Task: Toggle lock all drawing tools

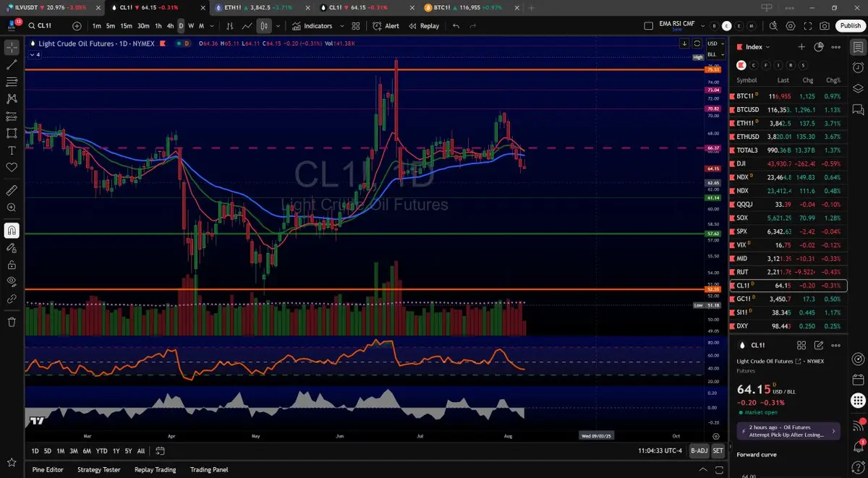Action: [12, 265]
